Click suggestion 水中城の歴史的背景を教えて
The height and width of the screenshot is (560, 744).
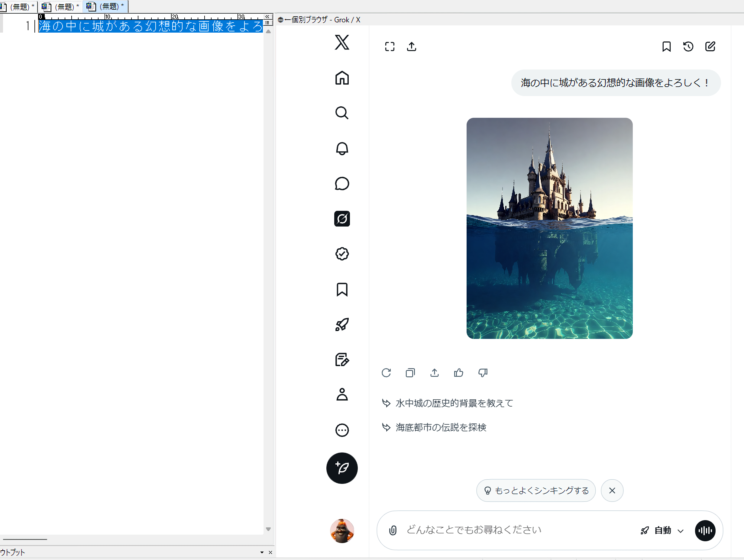click(x=454, y=403)
